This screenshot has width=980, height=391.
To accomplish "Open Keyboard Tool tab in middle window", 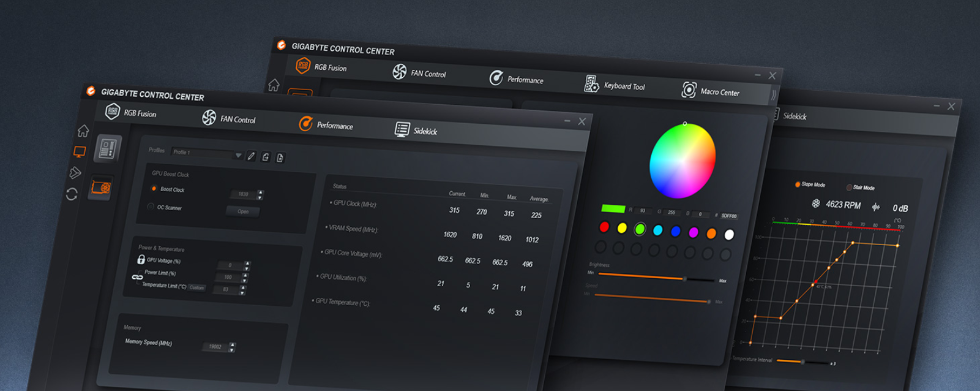I will 615,85.
